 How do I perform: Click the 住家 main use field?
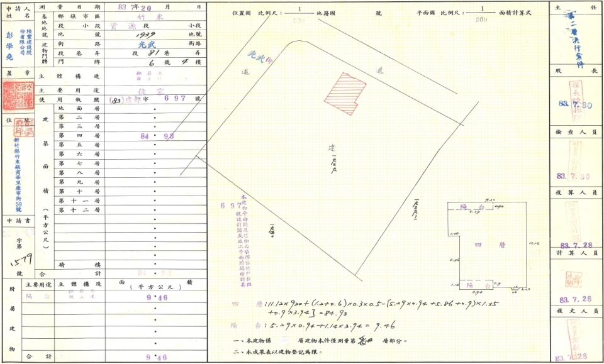coord(155,90)
